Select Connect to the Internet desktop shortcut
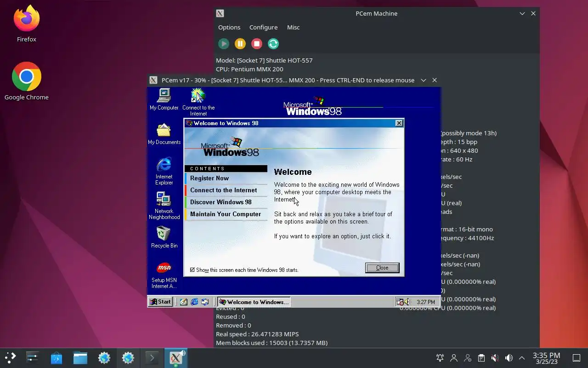 tap(198, 102)
